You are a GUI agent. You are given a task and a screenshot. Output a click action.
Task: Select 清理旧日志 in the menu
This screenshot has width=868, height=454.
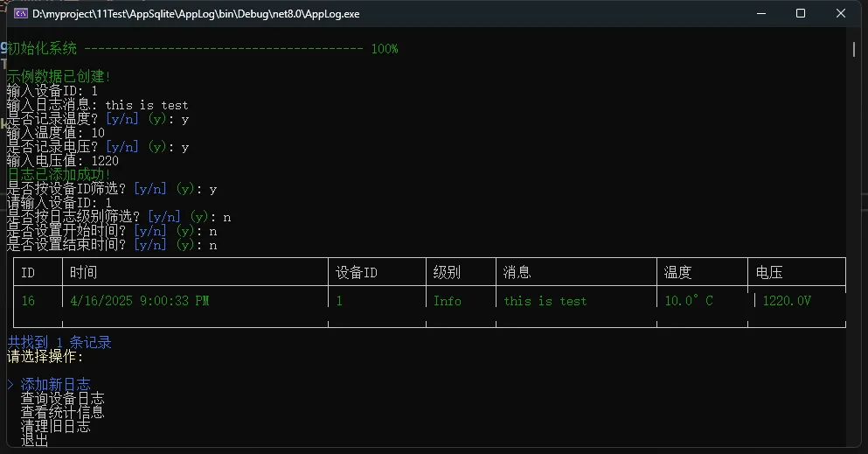click(55, 426)
